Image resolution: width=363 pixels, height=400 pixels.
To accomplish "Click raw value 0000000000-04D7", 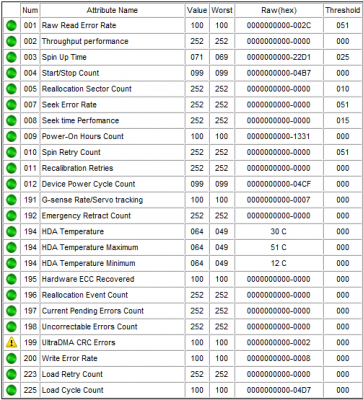I will click(279, 390).
